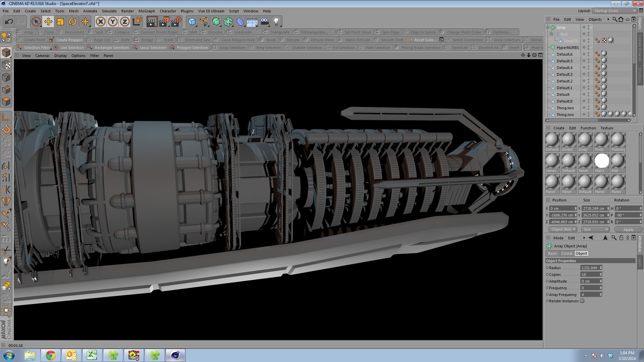Toggle HyperNURBS enabled checkmark
The image size is (644, 362).
[x=592, y=47]
